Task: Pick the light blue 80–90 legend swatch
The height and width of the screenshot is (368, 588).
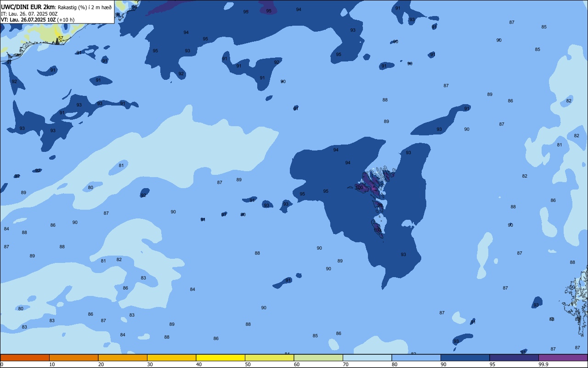Action: point(416,357)
